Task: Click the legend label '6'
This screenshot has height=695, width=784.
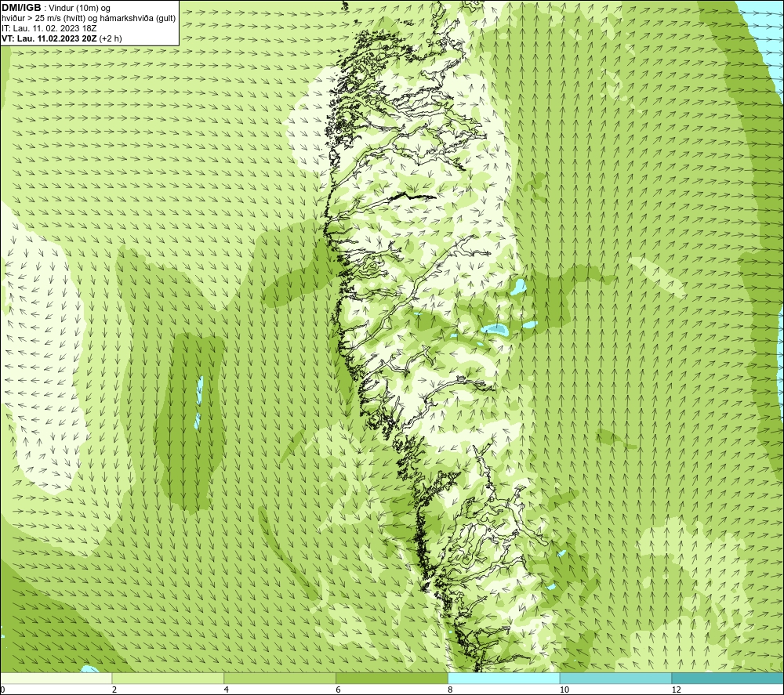Action: tap(339, 690)
